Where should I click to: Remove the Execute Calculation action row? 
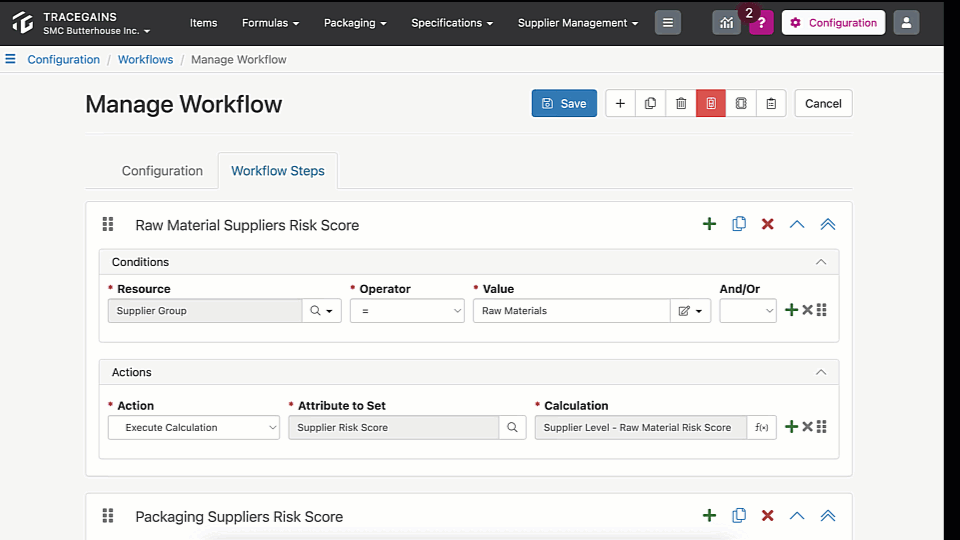pos(807,426)
